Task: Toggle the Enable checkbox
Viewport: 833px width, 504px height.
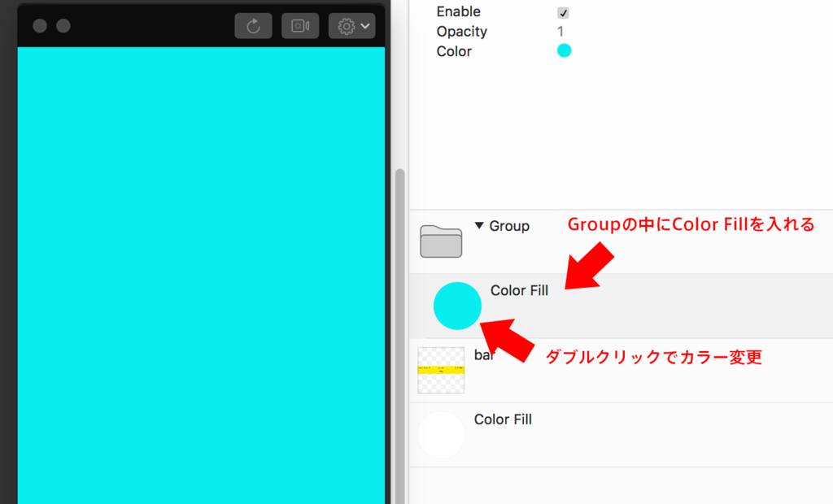Action: 563,12
